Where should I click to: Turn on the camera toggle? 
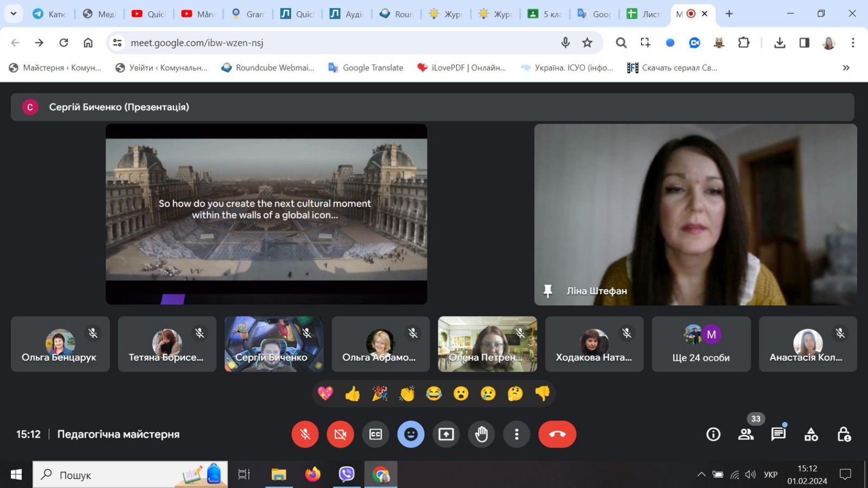340,434
